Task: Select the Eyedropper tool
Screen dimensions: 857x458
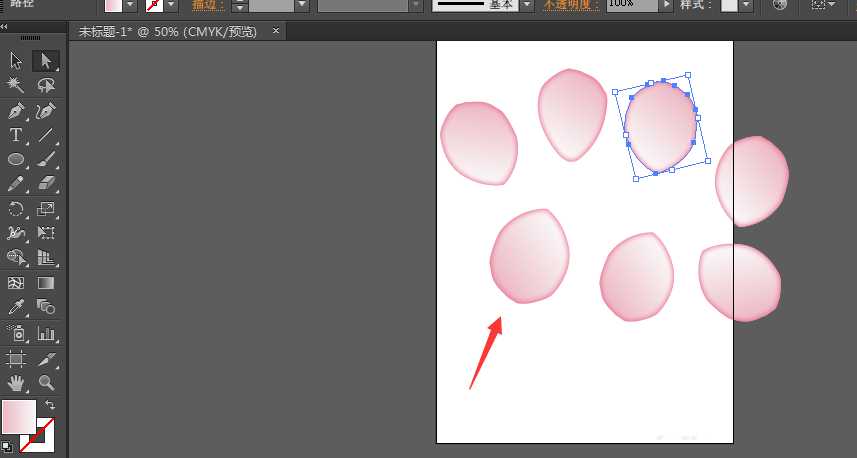Action: (16, 307)
